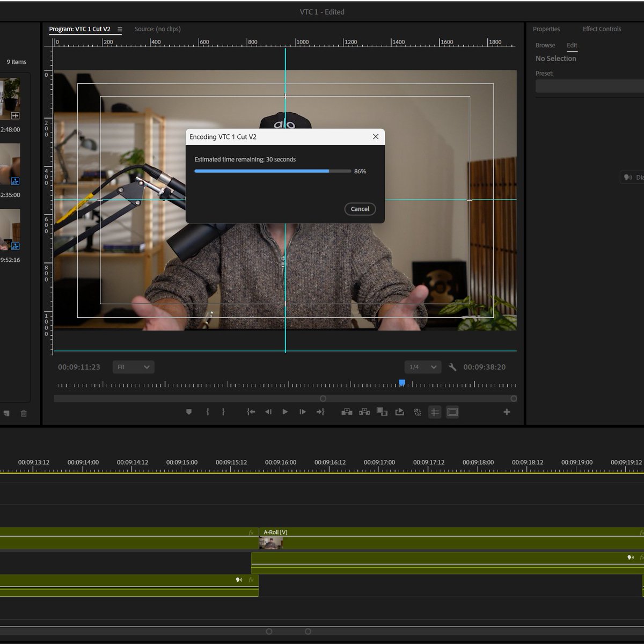
Task: Click the Estimated time remaining: 30 seconds text
Action: 245,159
